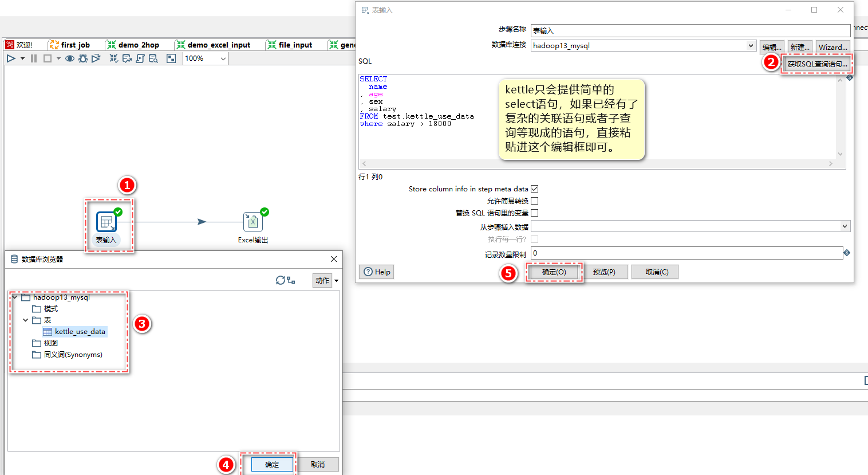
Task: Run the transformation with the play icon
Action: coord(11,58)
